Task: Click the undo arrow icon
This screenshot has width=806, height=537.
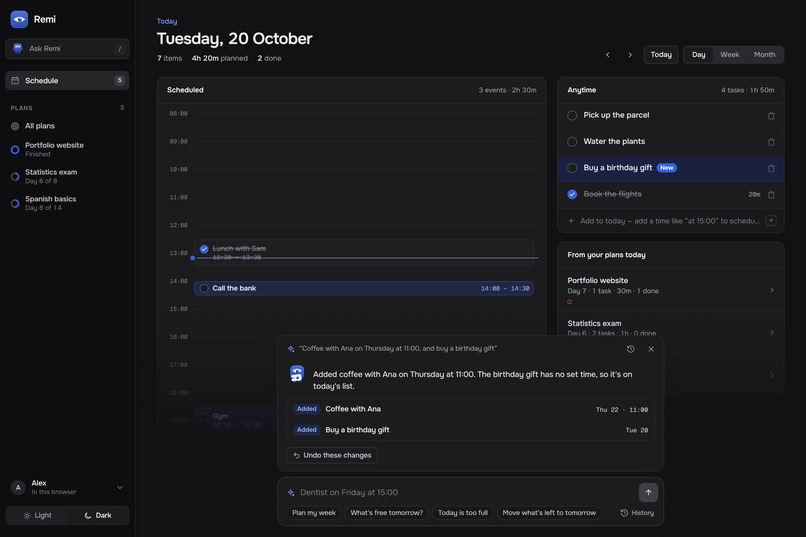Action: pyautogui.click(x=297, y=455)
